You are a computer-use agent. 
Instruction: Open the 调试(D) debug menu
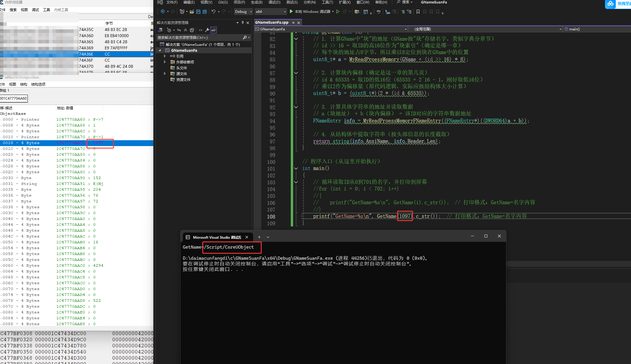pyautogui.click(x=274, y=2)
